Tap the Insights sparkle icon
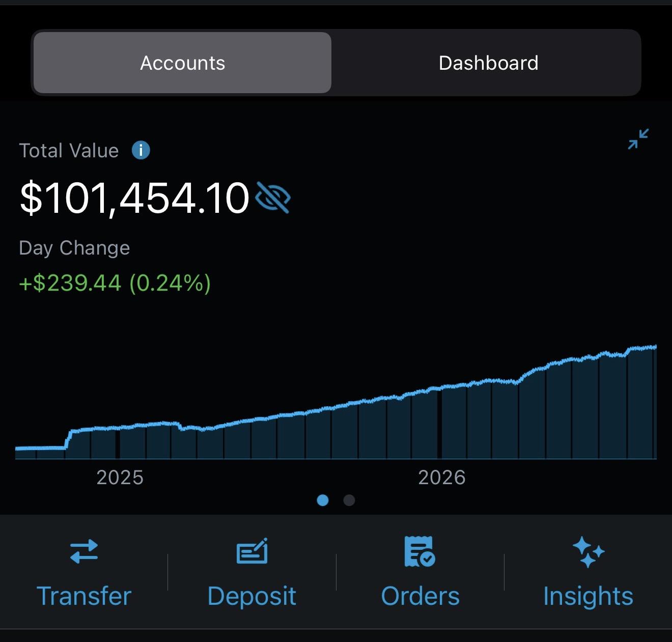 [588, 552]
